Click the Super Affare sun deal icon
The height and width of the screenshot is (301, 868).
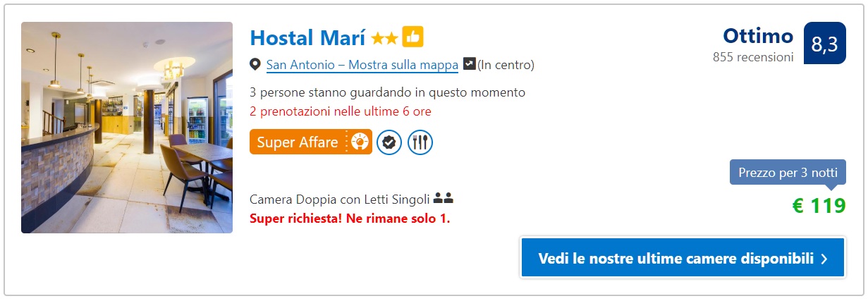tap(360, 142)
